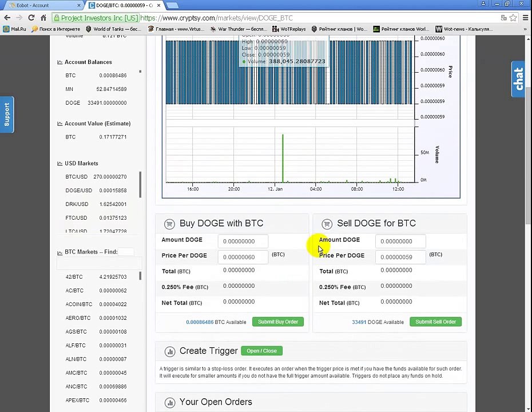Click the browser forward arrow
The width and height of the screenshot is (532, 412).
click(19, 18)
